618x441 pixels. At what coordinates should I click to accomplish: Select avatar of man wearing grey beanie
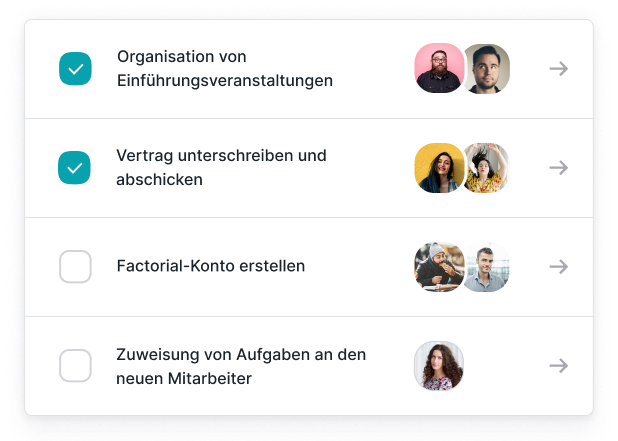point(439,267)
